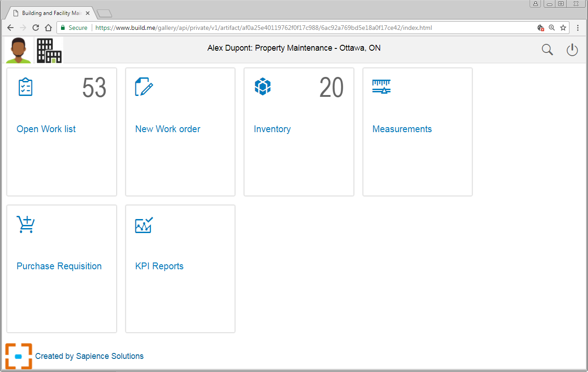Bookmark the page with the star icon

(563, 28)
